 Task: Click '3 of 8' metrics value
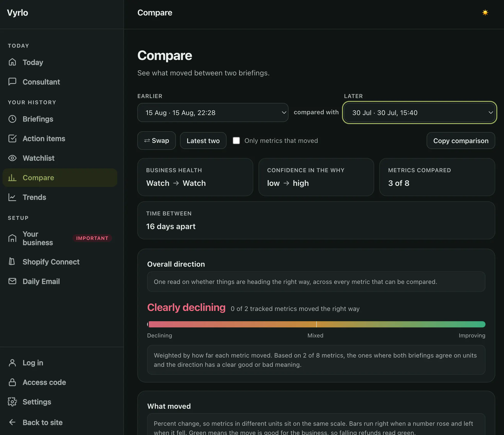coord(399,183)
